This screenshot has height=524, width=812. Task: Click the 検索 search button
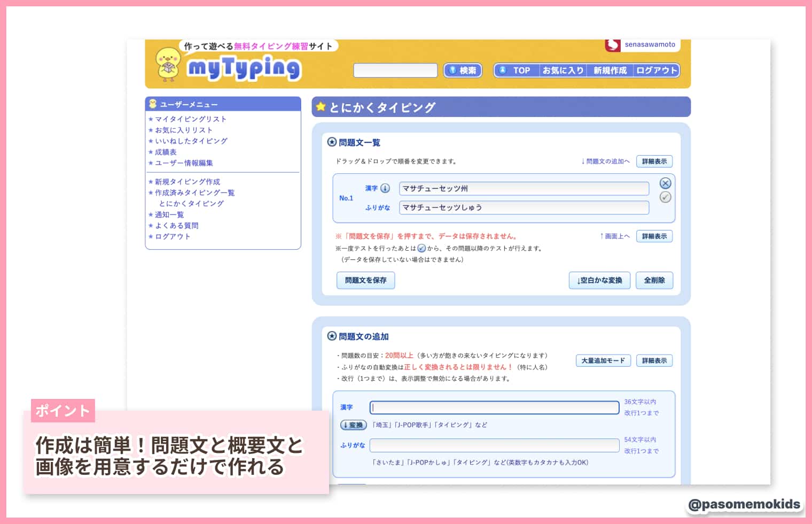pyautogui.click(x=463, y=70)
